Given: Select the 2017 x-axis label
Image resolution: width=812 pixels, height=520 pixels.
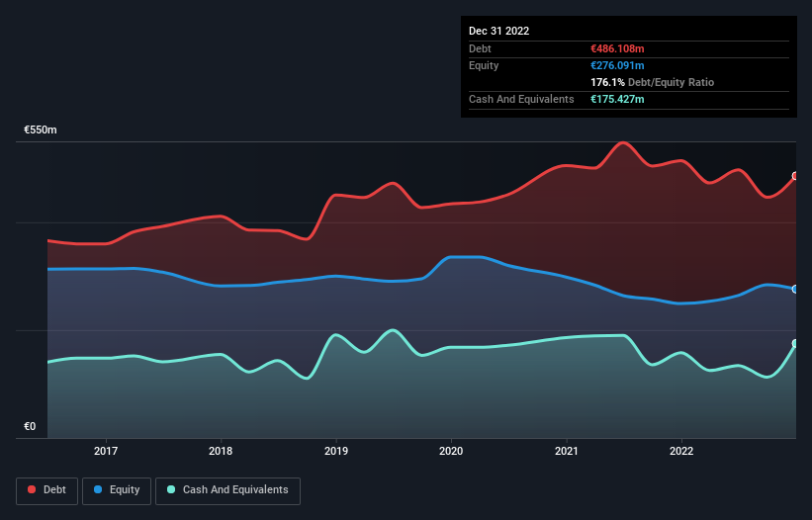Looking at the screenshot, I should click(x=106, y=451).
